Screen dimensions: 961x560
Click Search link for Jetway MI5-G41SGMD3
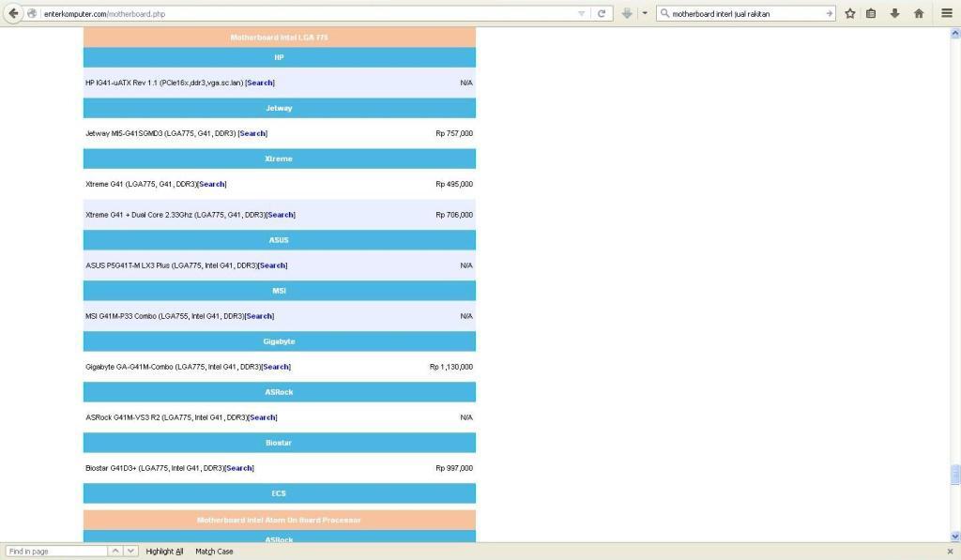pos(252,133)
